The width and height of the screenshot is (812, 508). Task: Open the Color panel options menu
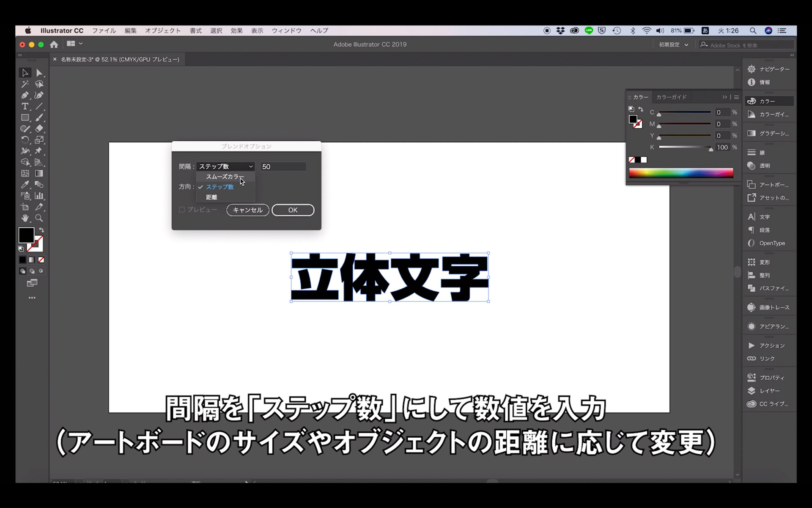[x=736, y=97]
